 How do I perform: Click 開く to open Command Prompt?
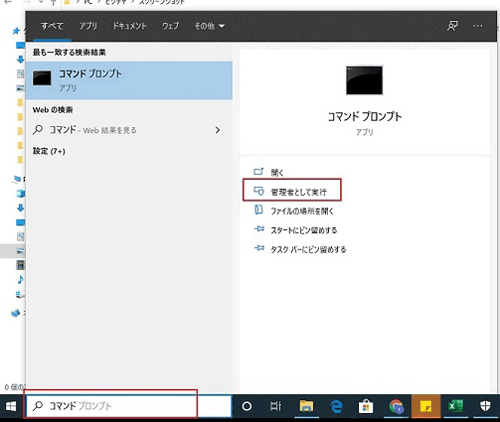pos(277,173)
